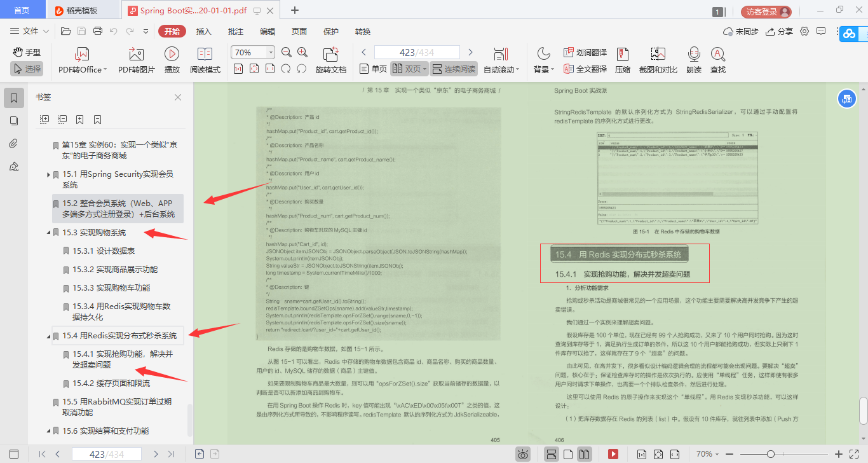Click the 划词翻译 word translate tool
Image resolution: width=868 pixels, height=463 pixels.
click(585, 52)
